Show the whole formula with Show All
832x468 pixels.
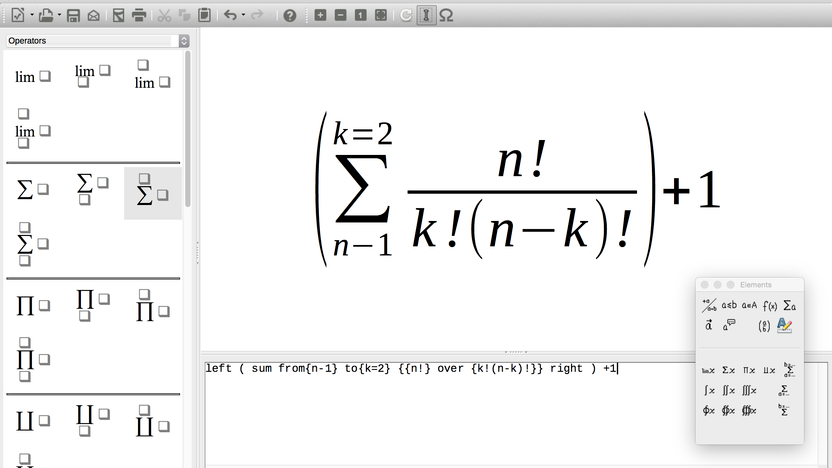[x=380, y=15]
